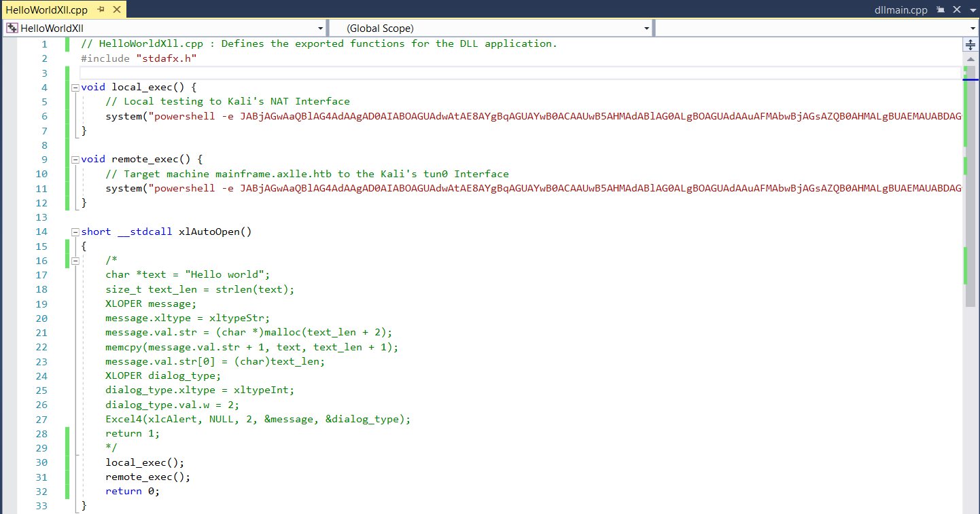Click the "void remote_exec()" declaration text
The image size is (980, 514).
pyautogui.click(x=136, y=160)
